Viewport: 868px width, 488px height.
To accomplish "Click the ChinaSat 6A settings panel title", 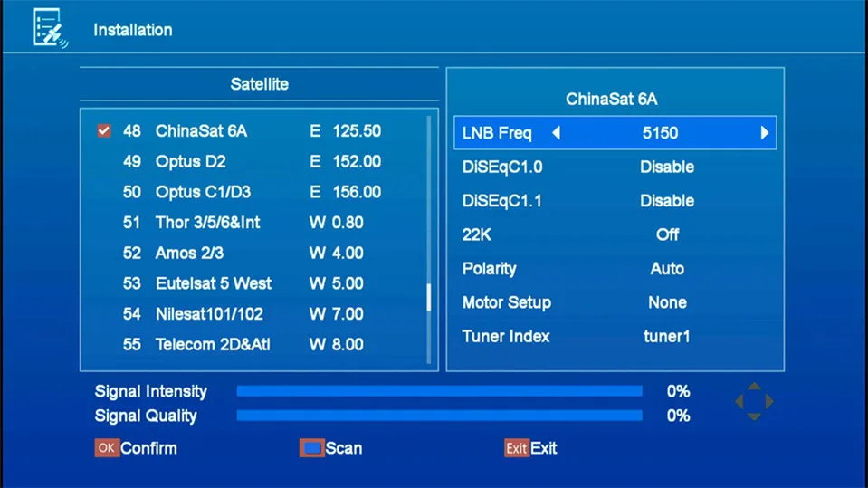I will click(612, 100).
